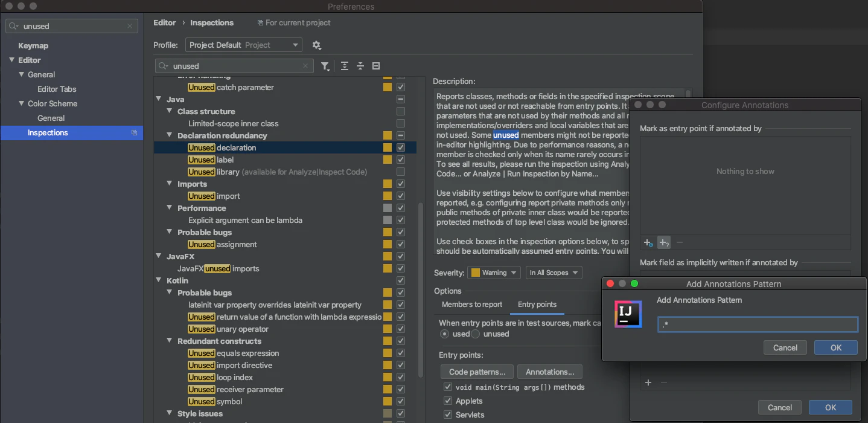Open the Profile Project Default dropdown
Screen dimensions: 868x423
pos(243,45)
